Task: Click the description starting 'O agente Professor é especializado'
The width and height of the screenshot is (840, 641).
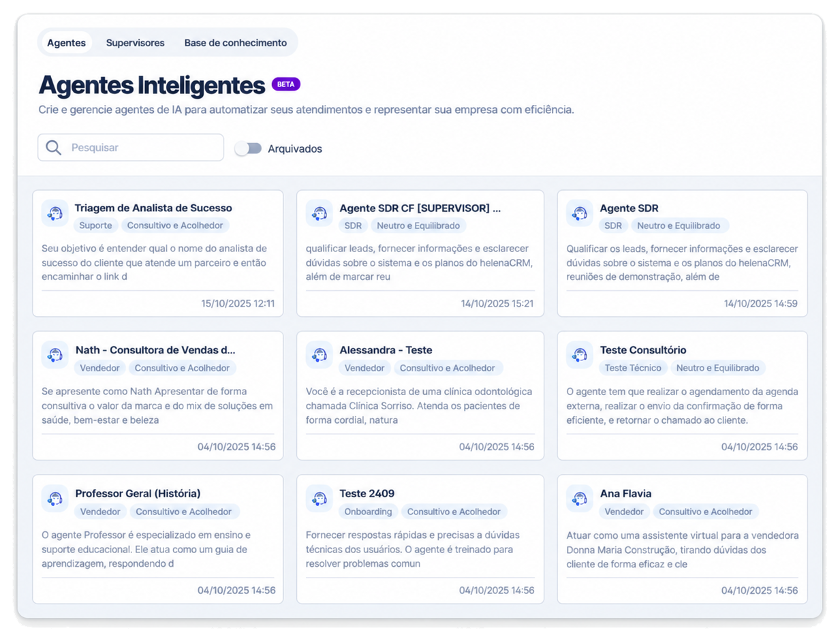Action: coord(146,550)
